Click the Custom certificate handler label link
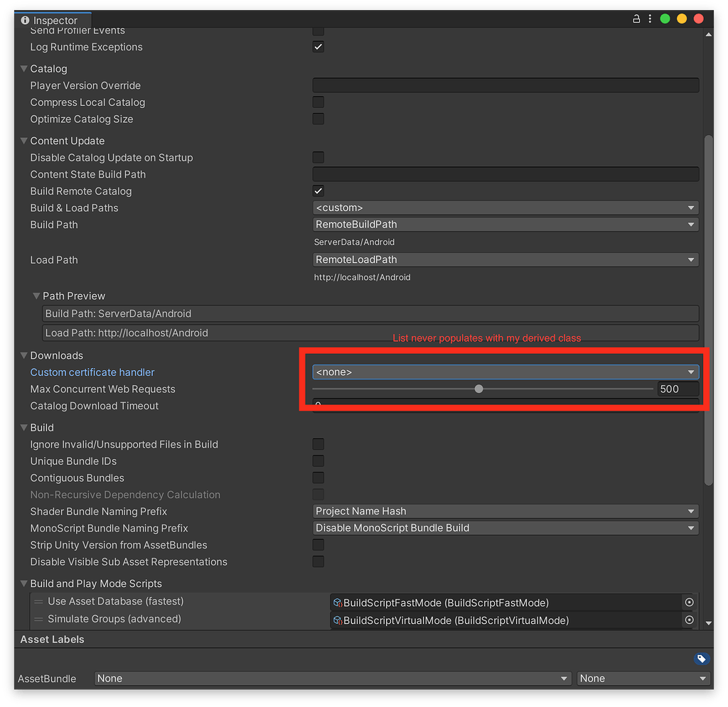 click(92, 372)
